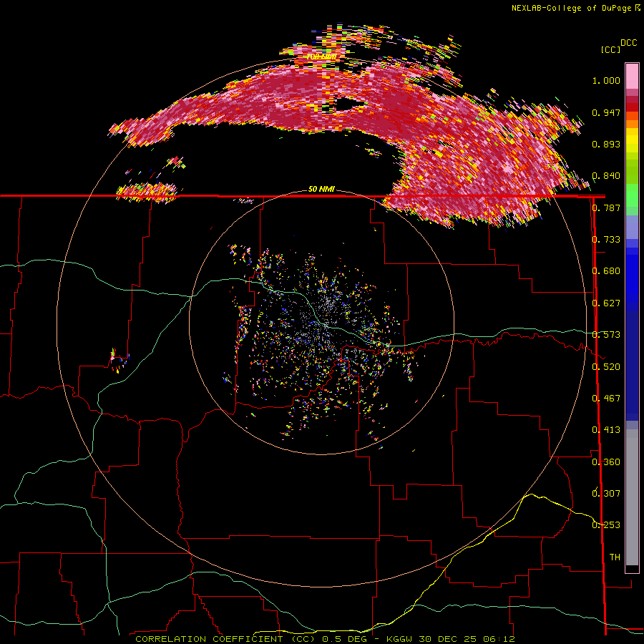Click the TH threshold label
644x644 pixels.
pyautogui.click(x=615, y=557)
